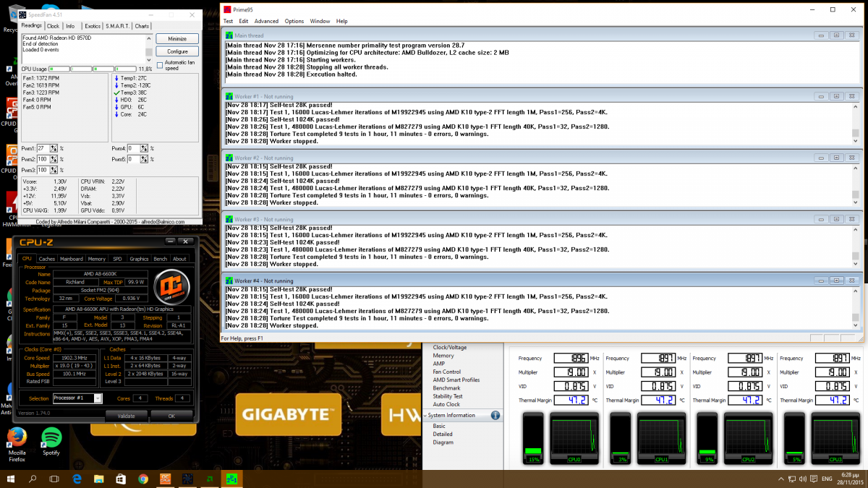Click the Minimize button in SpeedFan
The image size is (868, 488).
pyautogui.click(x=177, y=39)
